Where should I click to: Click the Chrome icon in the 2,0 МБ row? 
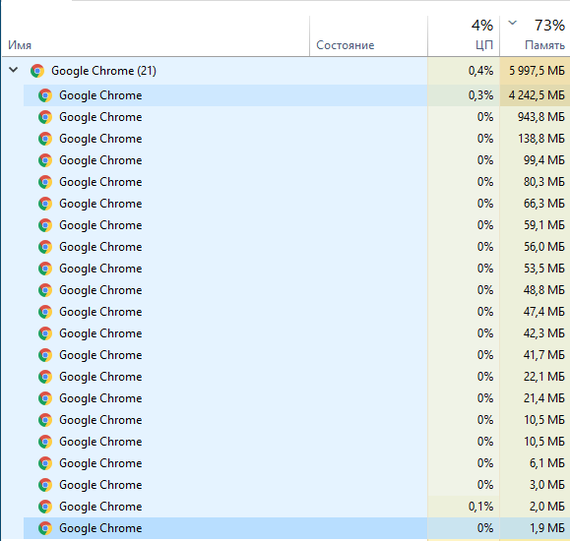pos(45,506)
